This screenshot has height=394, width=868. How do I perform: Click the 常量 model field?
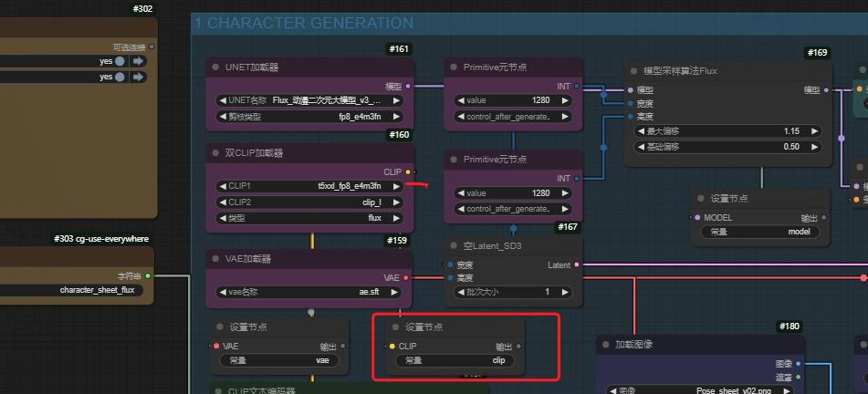coord(760,232)
